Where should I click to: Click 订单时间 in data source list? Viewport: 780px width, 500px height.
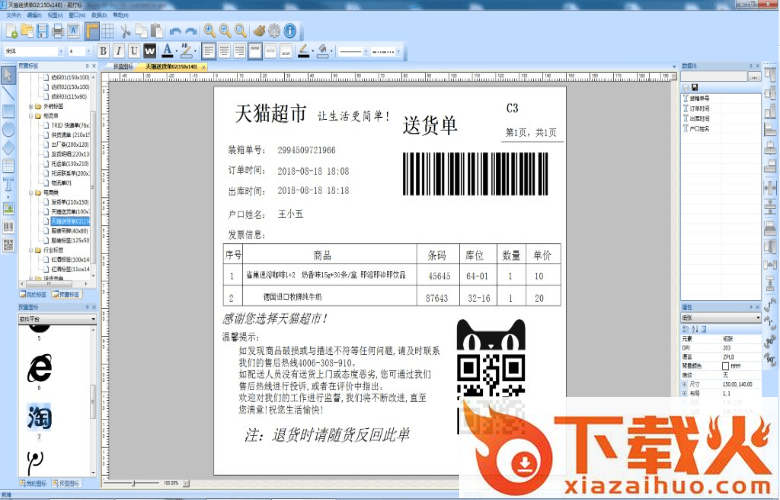[x=702, y=109]
